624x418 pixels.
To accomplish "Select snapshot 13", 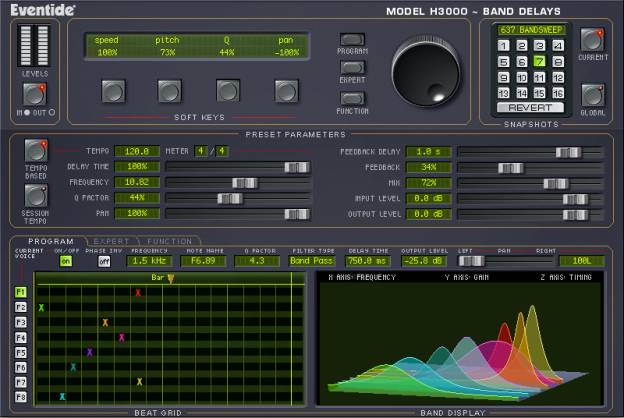I will [x=503, y=93].
